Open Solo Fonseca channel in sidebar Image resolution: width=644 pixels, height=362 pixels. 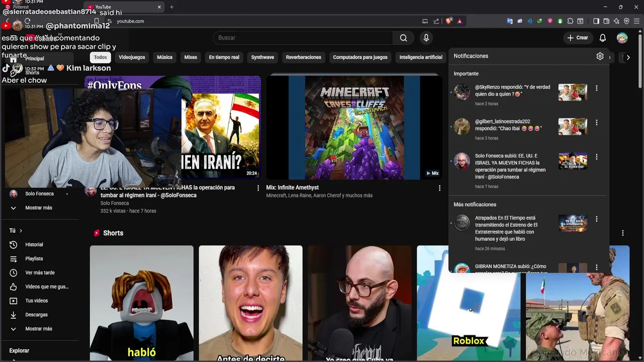[x=39, y=194]
